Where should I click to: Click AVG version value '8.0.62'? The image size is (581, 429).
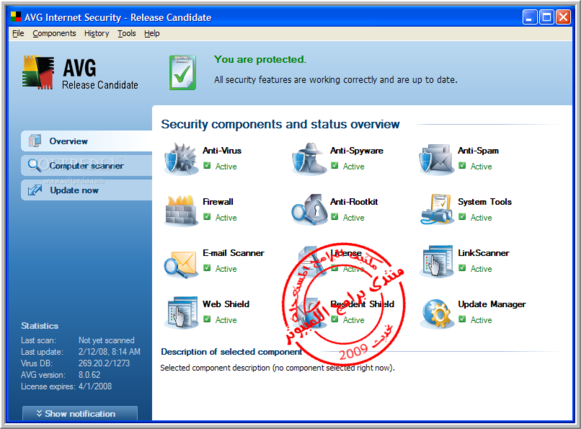coord(89,375)
